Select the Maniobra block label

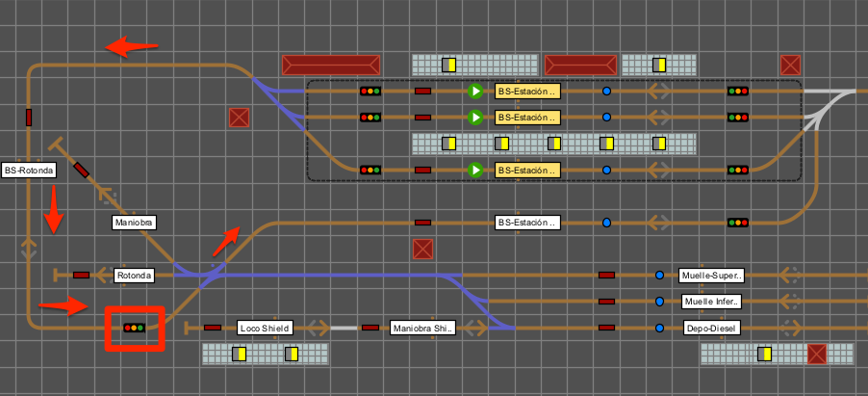[134, 223]
